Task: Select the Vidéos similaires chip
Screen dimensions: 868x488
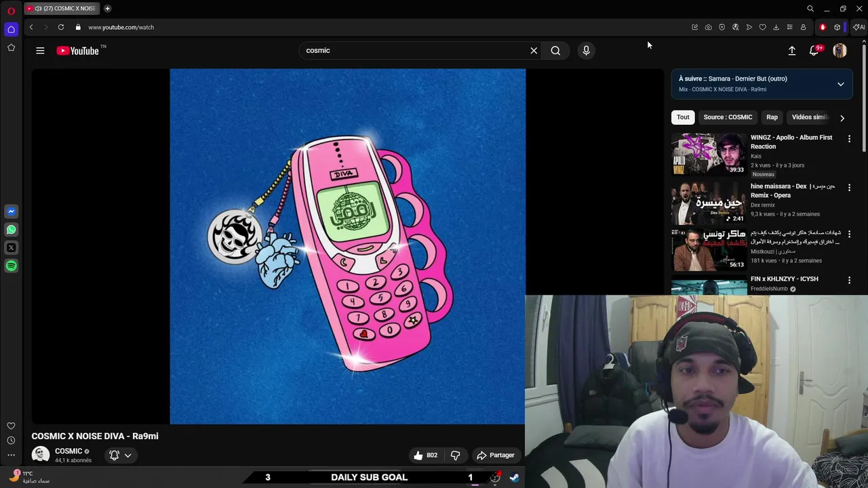Action: pos(809,117)
